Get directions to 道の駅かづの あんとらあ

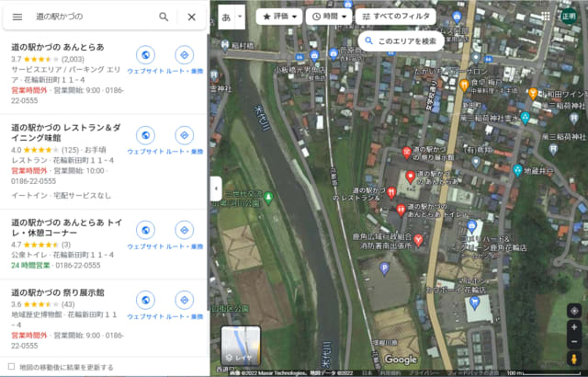[185, 55]
